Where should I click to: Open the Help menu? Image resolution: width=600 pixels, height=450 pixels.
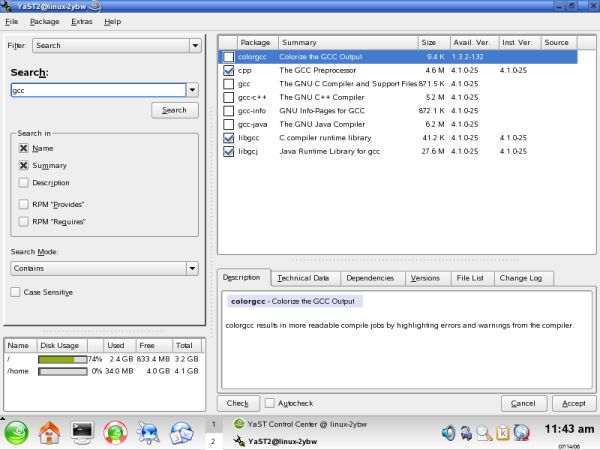pyautogui.click(x=112, y=22)
